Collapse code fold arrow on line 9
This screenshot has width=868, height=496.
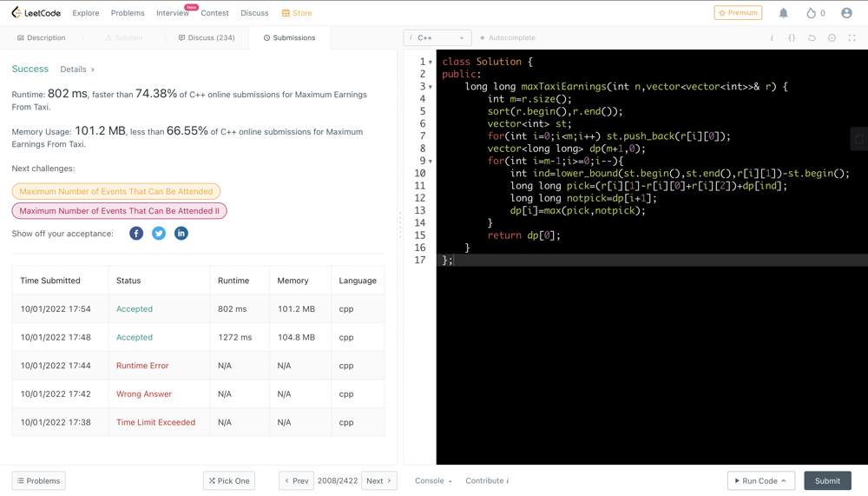431,162
